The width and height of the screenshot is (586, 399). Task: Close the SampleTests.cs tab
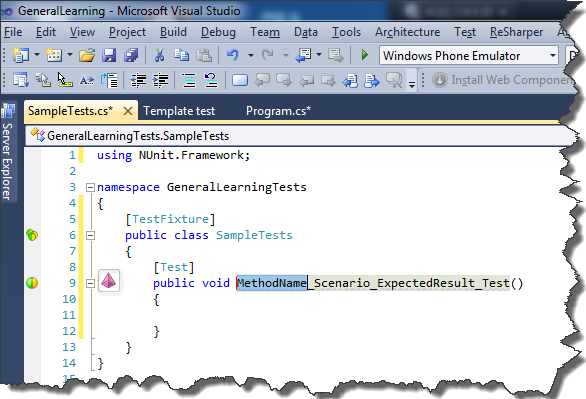click(128, 111)
